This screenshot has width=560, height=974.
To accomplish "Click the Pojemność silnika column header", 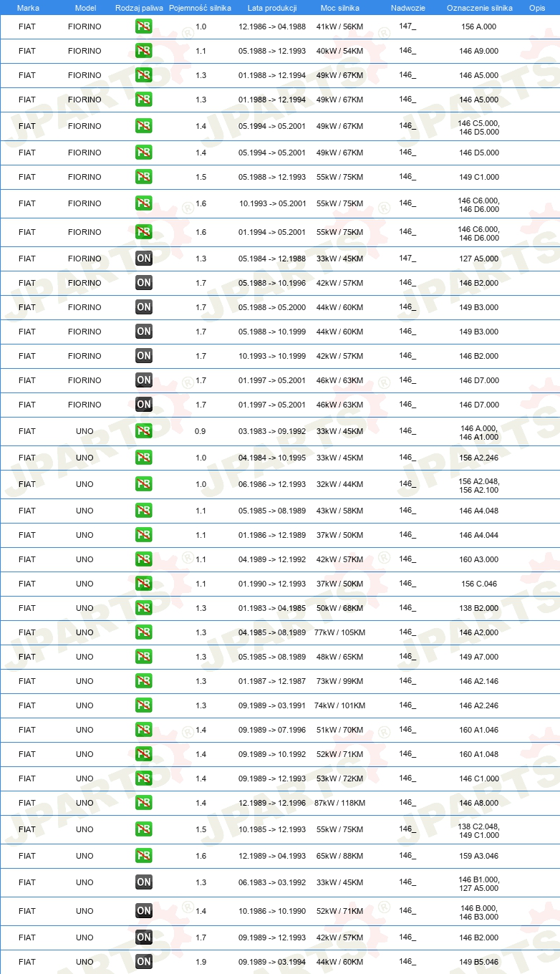I will [201, 7].
